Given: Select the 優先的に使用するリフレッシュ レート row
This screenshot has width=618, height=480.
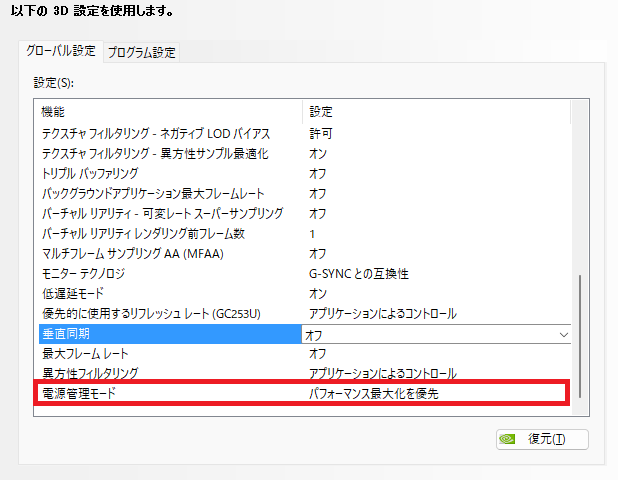Looking at the screenshot, I should click(x=305, y=314).
